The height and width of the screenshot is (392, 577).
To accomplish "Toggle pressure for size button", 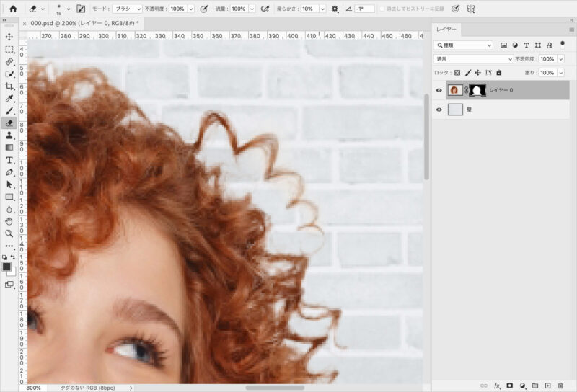I will 456,9.
